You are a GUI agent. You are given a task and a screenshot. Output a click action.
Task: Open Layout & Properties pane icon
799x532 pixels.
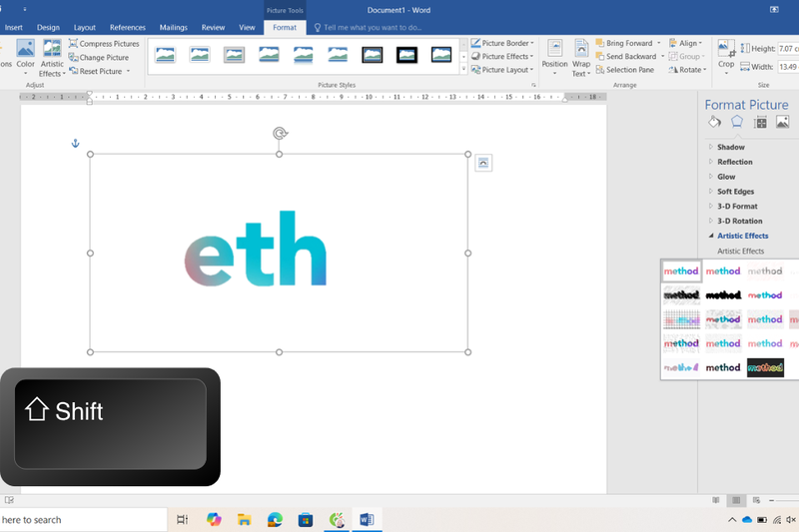click(760, 122)
